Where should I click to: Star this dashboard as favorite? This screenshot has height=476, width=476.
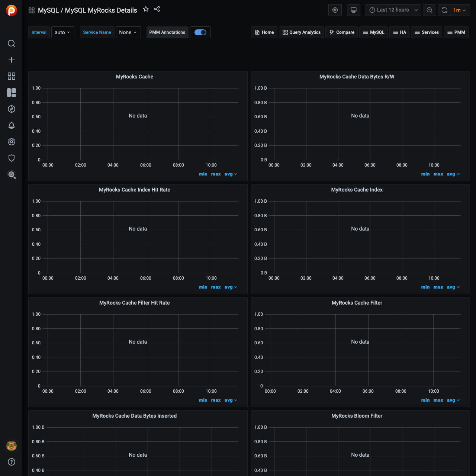click(x=146, y=9)
